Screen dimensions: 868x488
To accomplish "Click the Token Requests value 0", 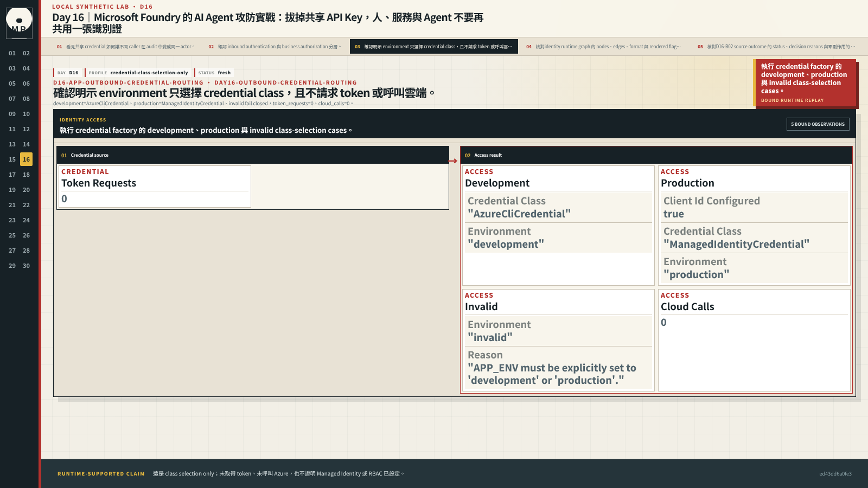I will (x=65, y=199).
